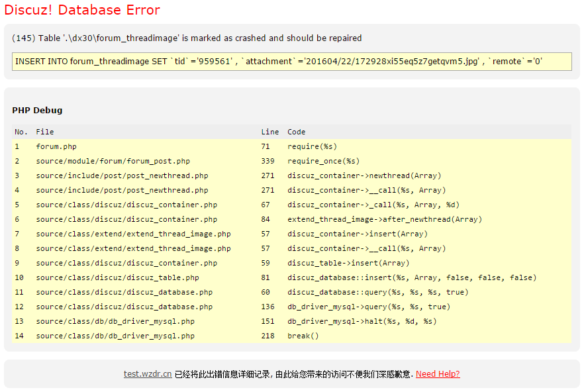Click the newthread(Array) code in row 3
The height and width of the screenshot is (392, 584).
(364, 175)
